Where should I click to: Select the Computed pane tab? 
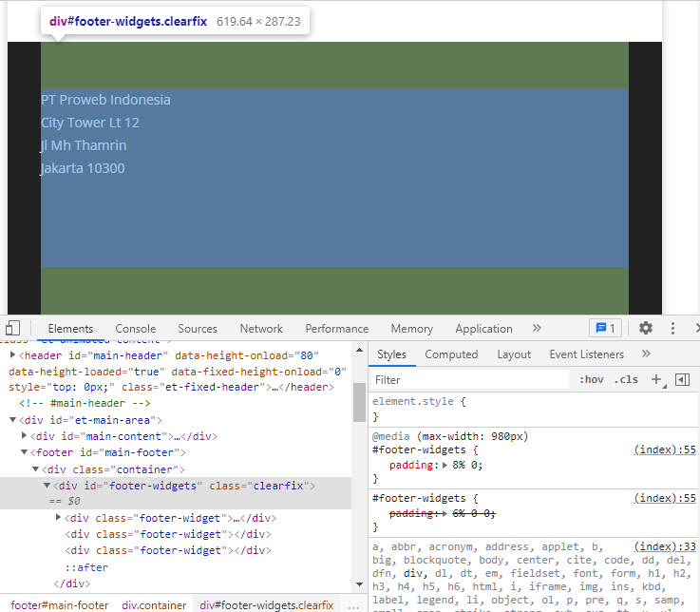451,354
